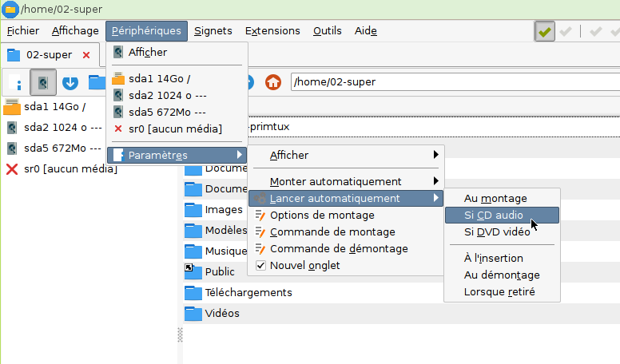Click the blue download-arrow bookmarks toolbar icon
The height and width of the screenshot is (364, 620).
tap(70, 82)
